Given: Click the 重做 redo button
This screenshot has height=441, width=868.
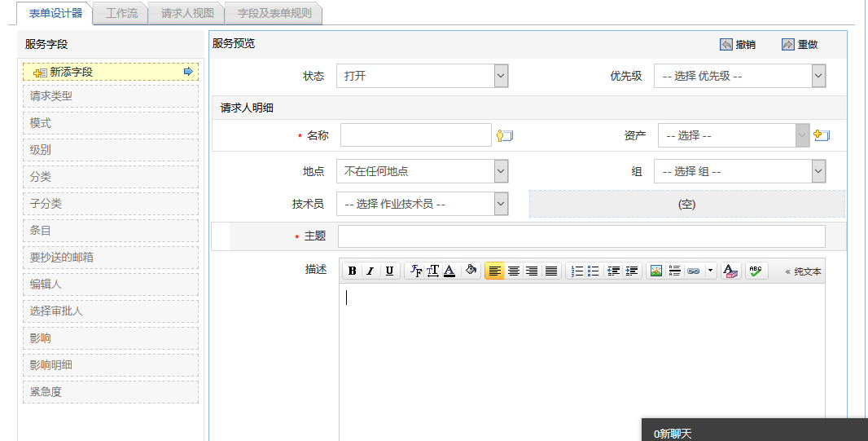Looking at the screenshot, I should (x=800, y=44).
